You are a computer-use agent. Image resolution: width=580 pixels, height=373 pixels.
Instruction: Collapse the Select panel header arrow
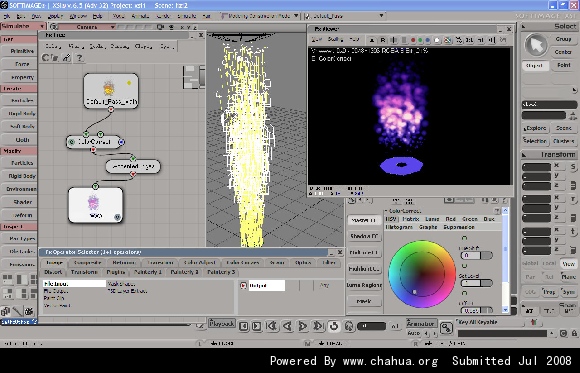524,26
